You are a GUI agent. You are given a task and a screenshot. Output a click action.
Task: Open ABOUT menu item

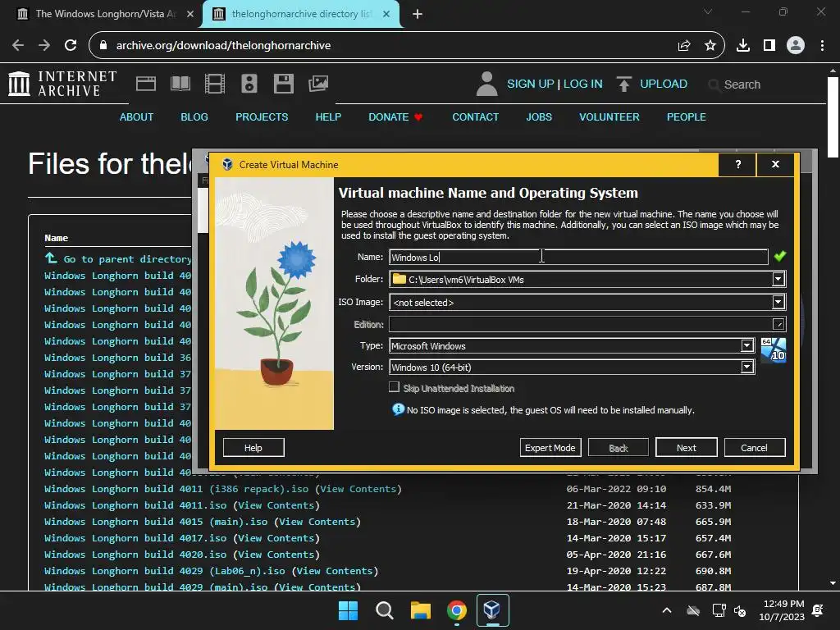point(136,116)
